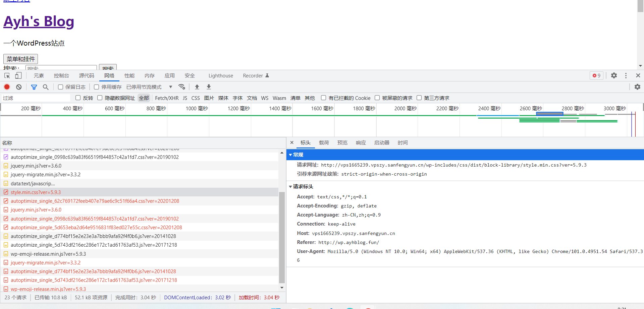This screenshot has height=309, width=644.
Task: Click the 菜单和挂件 button
Action: pyautogui.click(x=21, y=59)
